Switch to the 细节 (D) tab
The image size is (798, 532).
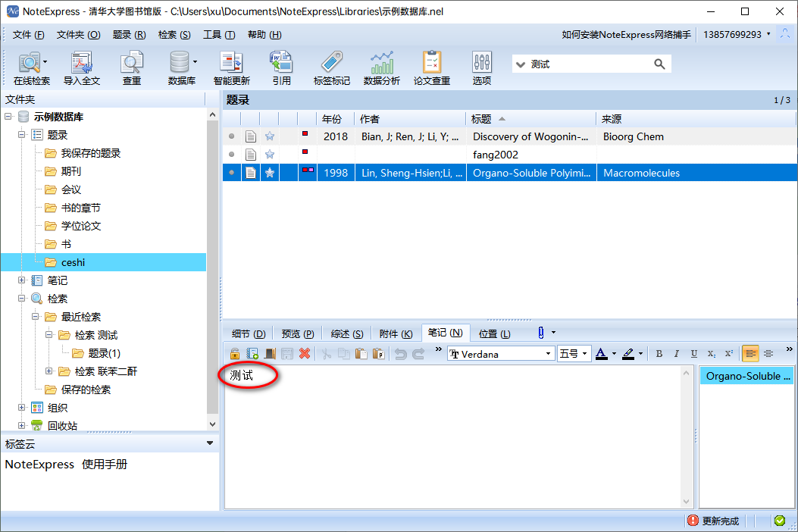[x=249, y=333]
